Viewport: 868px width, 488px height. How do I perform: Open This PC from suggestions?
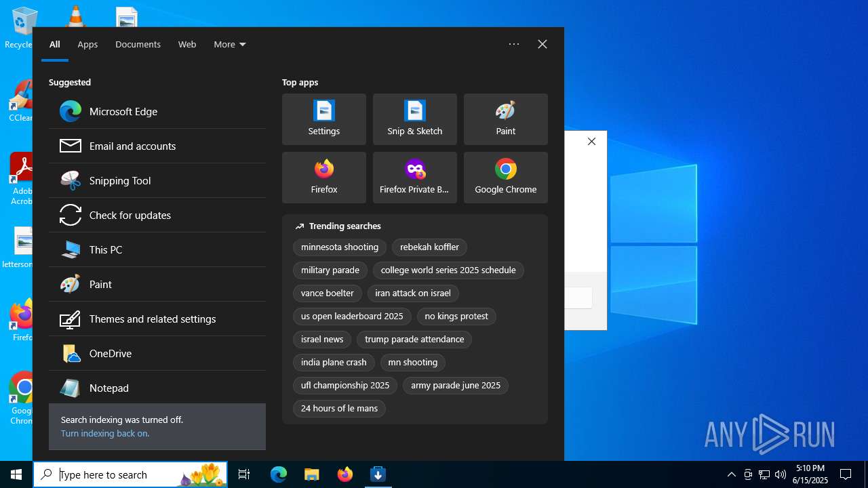[157, 250]
